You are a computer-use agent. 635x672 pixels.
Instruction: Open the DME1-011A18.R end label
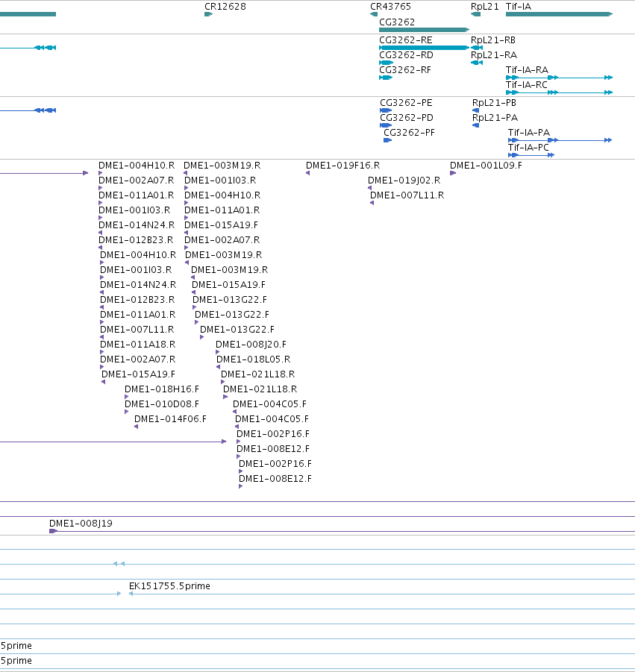(x=137, y=345)
